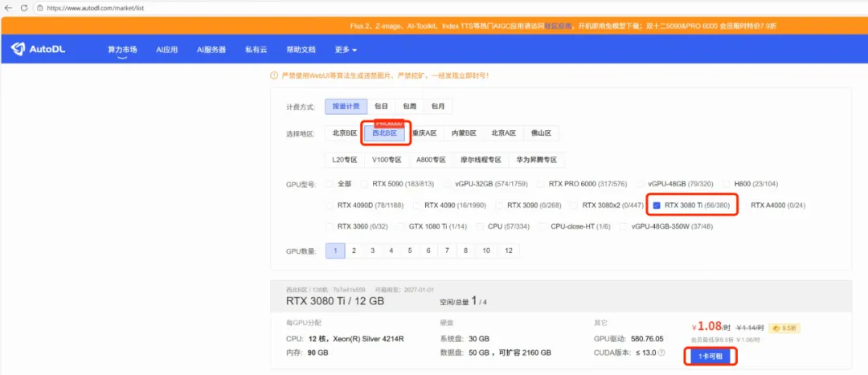Screen dimensions: 868x375
Task: Check the vGPU-48GB-350W checkbox
Action: click(624, 226)
